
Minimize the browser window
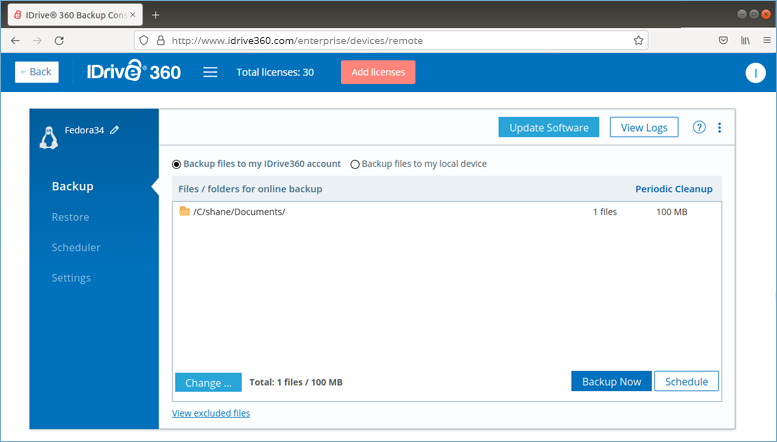tap(742, 14)
